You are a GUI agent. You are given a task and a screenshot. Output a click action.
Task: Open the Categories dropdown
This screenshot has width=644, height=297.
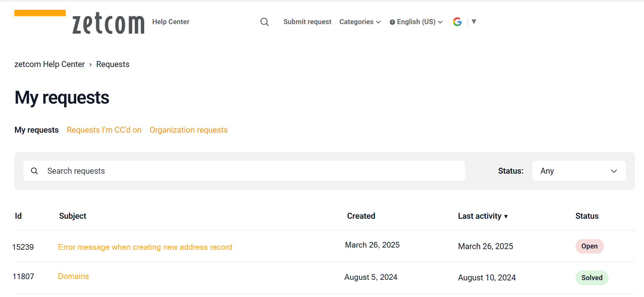(x=360, y=22)
